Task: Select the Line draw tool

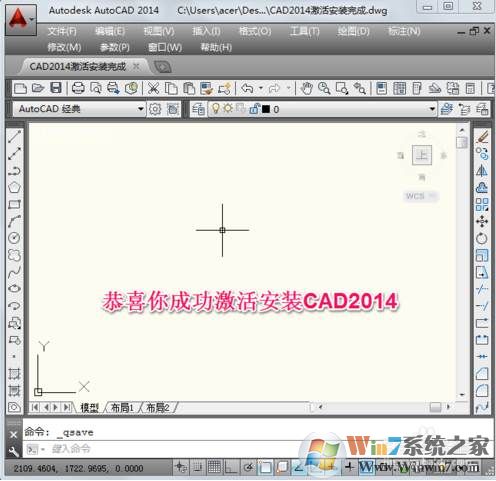Action: coord(14,137)
